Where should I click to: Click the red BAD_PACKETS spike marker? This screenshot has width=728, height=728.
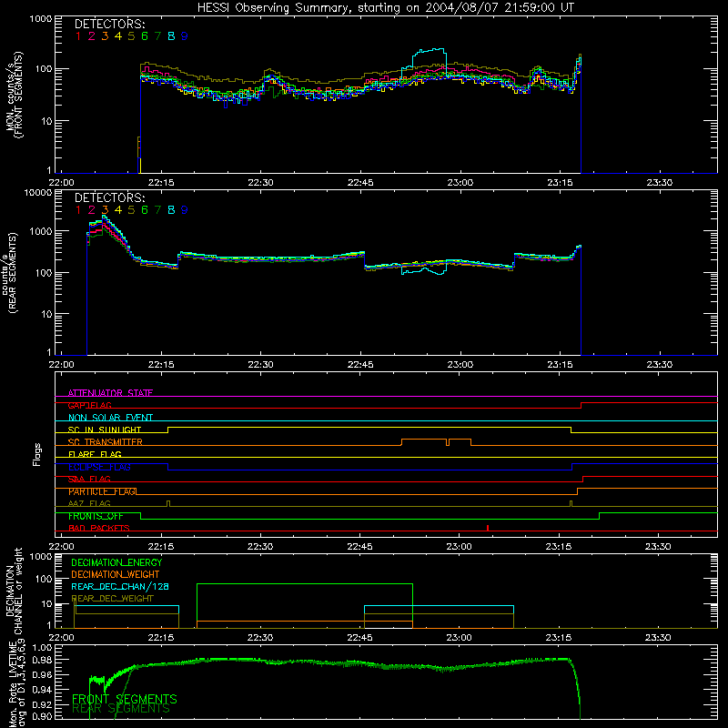pos(488,528)
